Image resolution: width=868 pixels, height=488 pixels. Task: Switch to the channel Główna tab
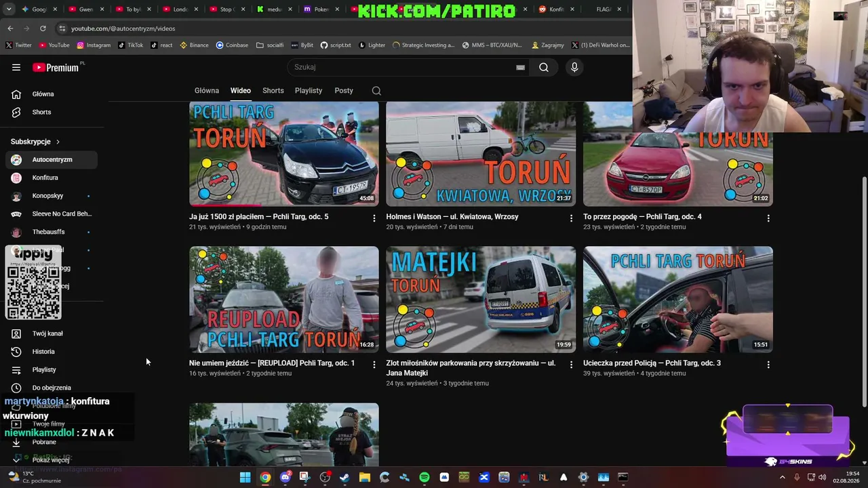(x=207, y=90)
